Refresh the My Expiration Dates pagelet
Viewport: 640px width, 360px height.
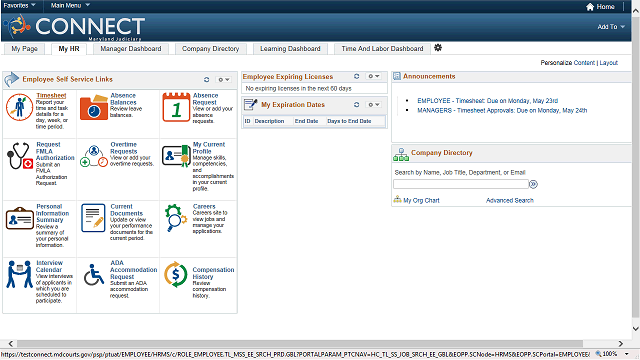point(356,104)
